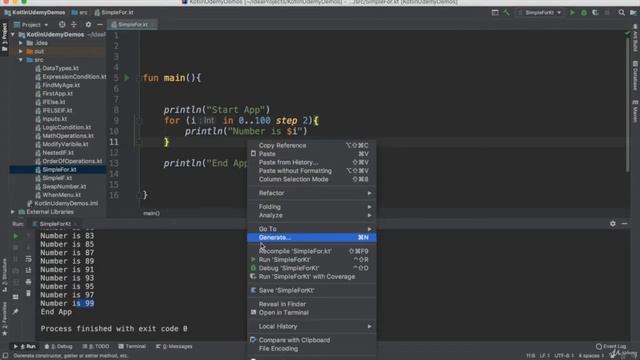Select the SimpleForKt run tab
This screenshot has width=640, height=360.
click(55, 224)
